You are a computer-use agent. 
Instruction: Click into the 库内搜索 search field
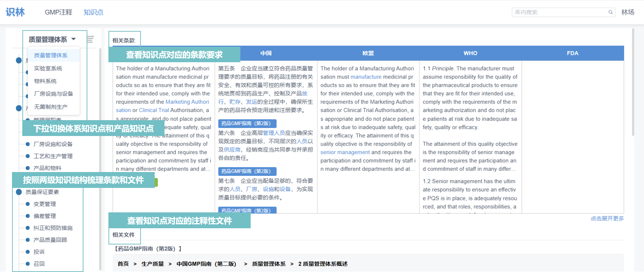point(559,12)
